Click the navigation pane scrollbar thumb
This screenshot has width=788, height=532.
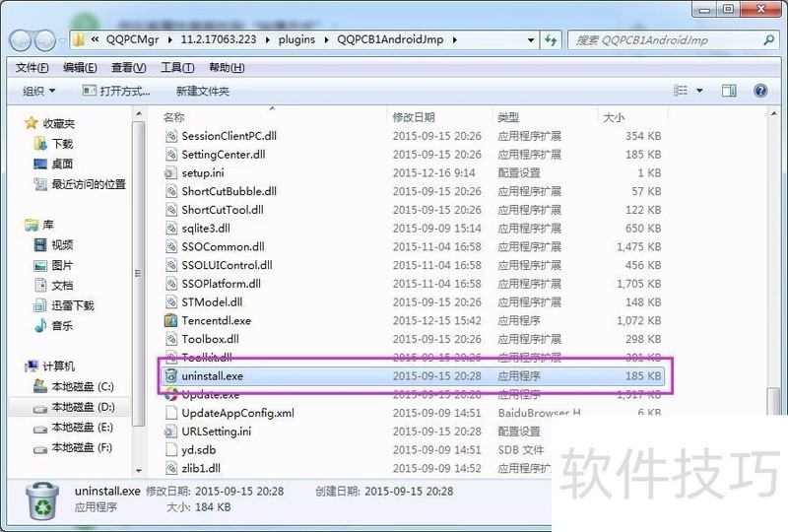pos(138,274)
